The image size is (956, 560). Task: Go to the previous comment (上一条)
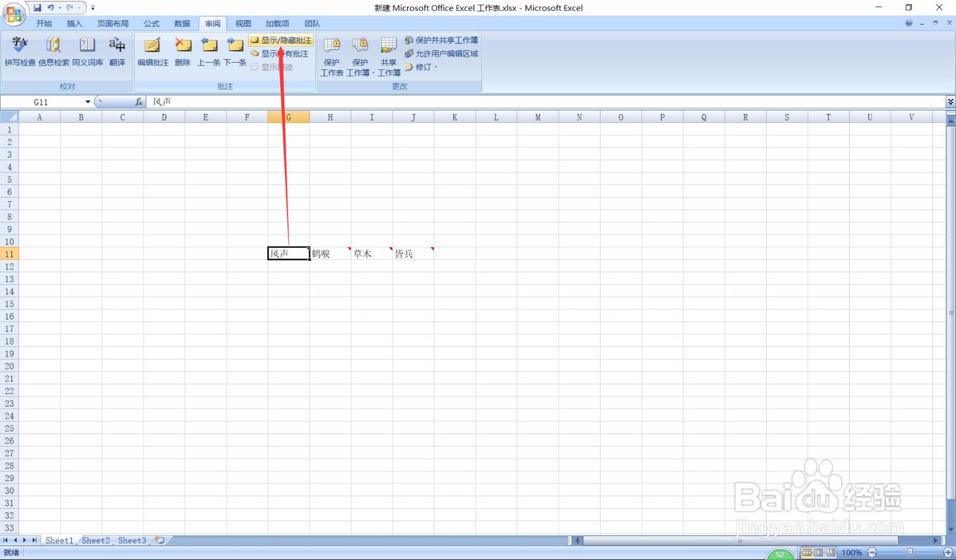point(209,51)
